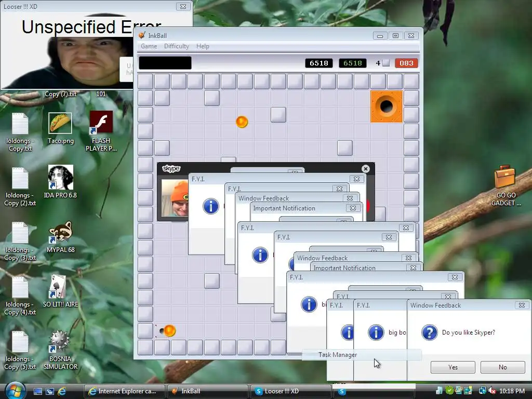This screenshot has width=532, height=399.
Task: Click the 10:18 PM taskbar clock
Action: 512,391
